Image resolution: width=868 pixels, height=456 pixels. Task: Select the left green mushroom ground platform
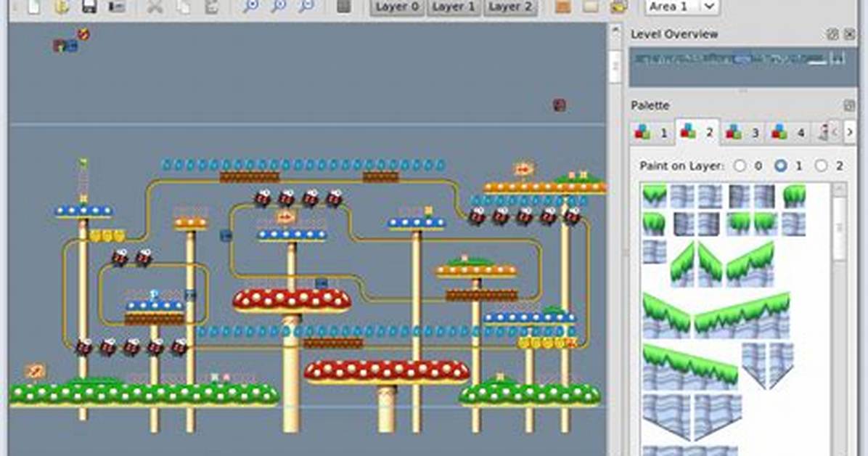tap(144, 394)
